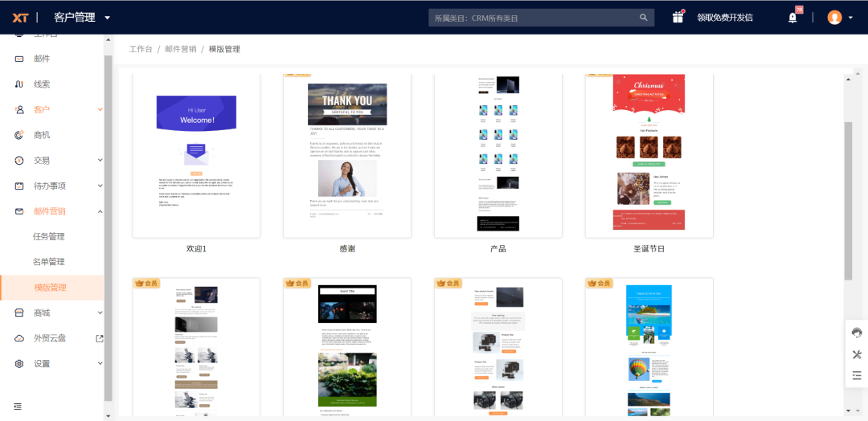868x421 pixels.
Task: Click 领取免费开发信 link
Action: pos(725,18)
